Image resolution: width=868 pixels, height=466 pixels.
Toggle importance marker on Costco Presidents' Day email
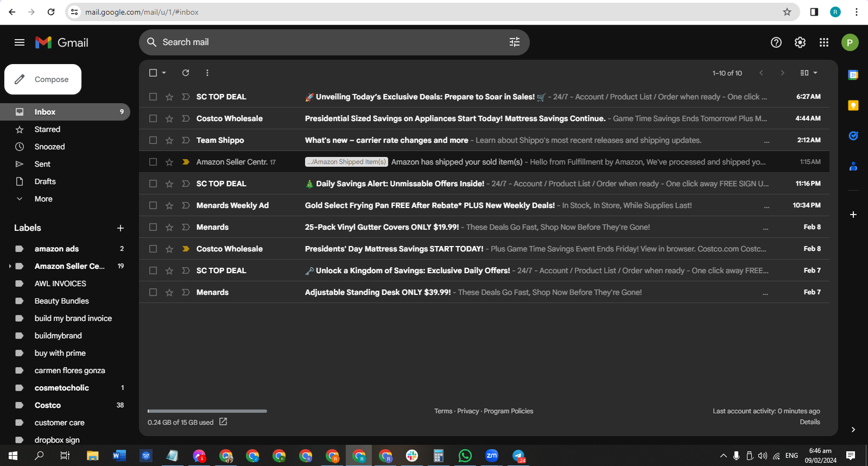point(186,249)
